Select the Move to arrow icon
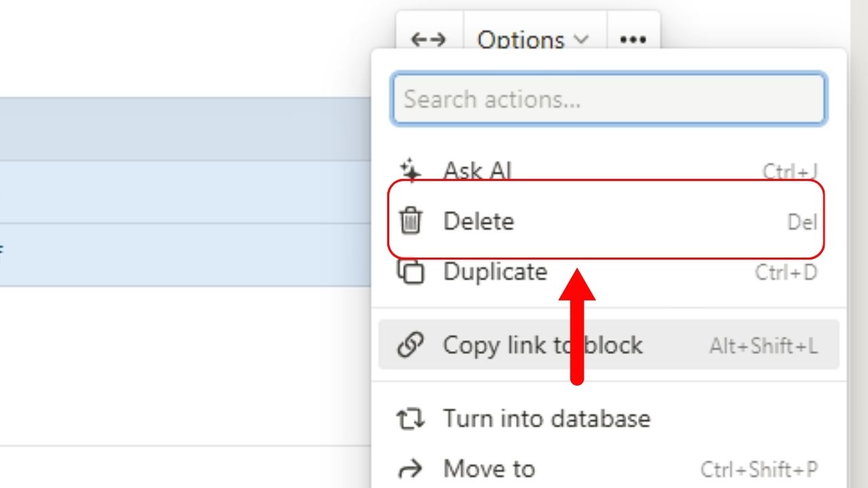868x488 pixels. pos(410,468)
